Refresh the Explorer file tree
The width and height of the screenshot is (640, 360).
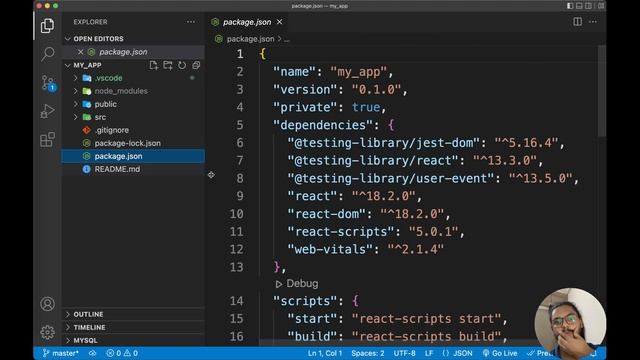coord(182,65)
